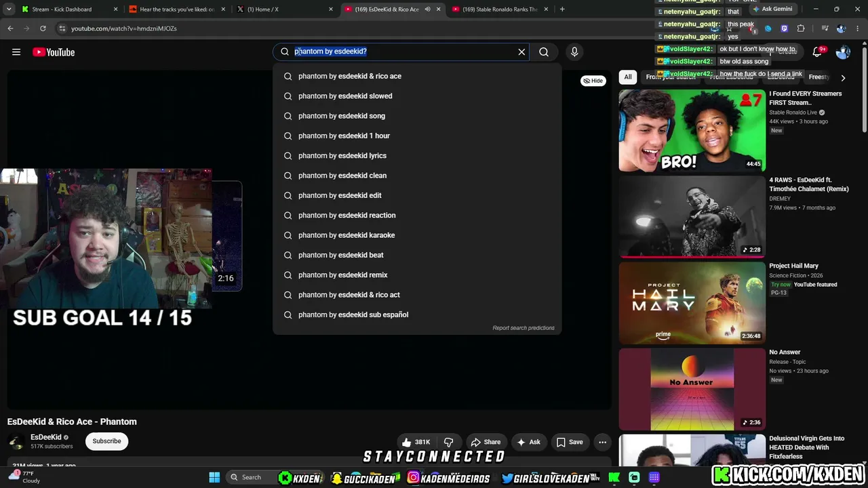Image resolution: width=868 pixels, height=488 pixels.
Task: Dislike the video with thumbs down
Action: pos(449,443)
